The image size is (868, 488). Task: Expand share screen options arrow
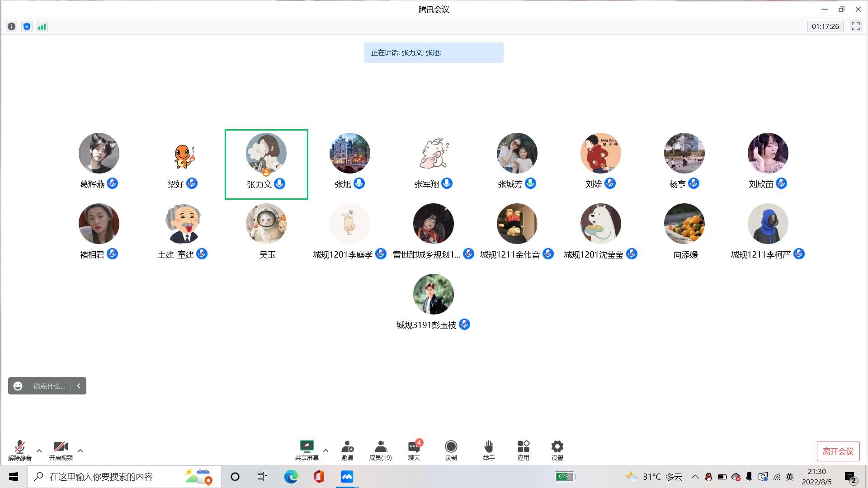[325, 450]
